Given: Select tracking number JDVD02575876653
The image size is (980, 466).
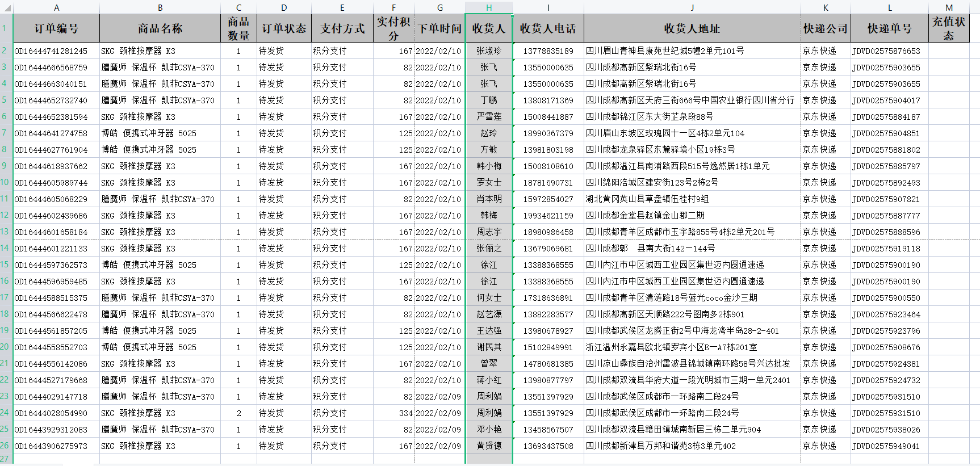Looking at the screenshot, I should (890, 51).
